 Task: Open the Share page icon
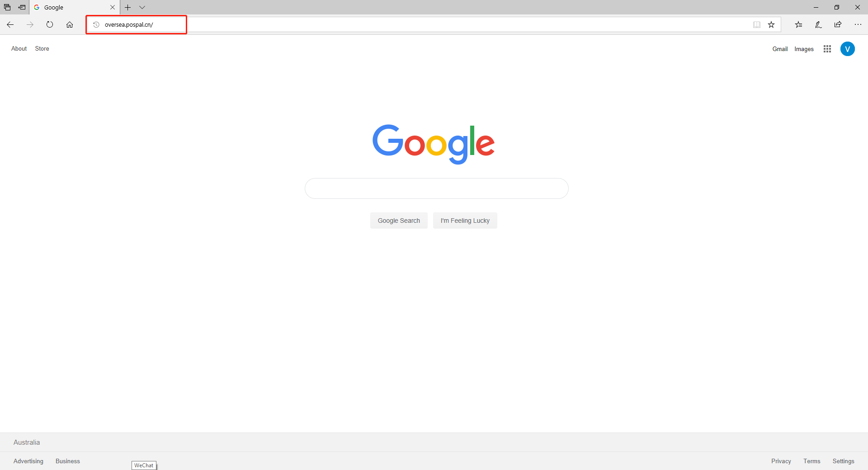pyautogui.click(x=838, y=24)
